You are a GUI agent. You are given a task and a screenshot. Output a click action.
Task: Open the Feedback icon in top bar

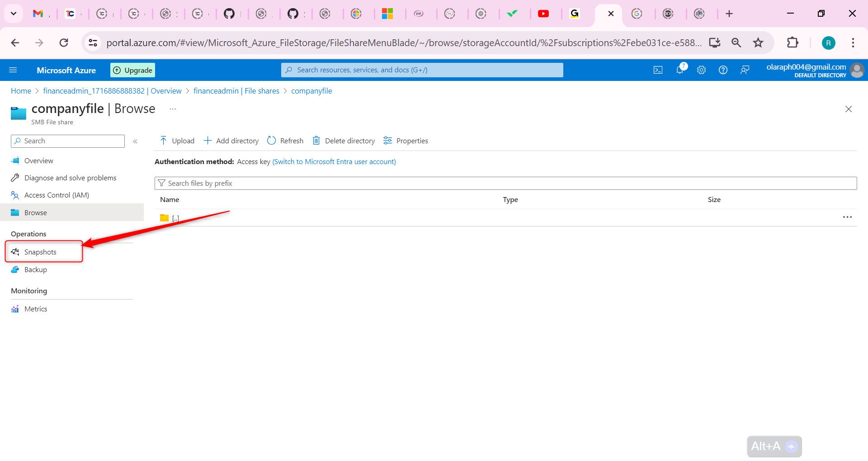click(745, 70)
